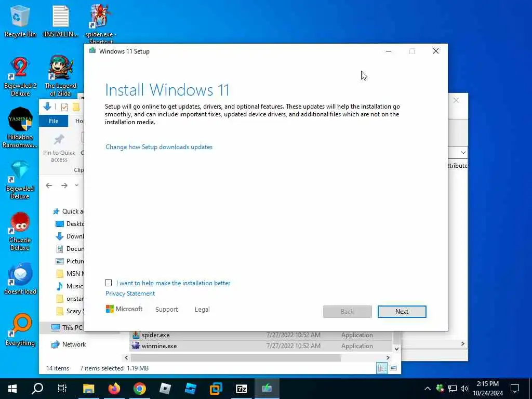Screen dimensions: 532x399
Task: Click the Properties checkmark icon in Explorer title bar
Action: click(x=64, y=107)
